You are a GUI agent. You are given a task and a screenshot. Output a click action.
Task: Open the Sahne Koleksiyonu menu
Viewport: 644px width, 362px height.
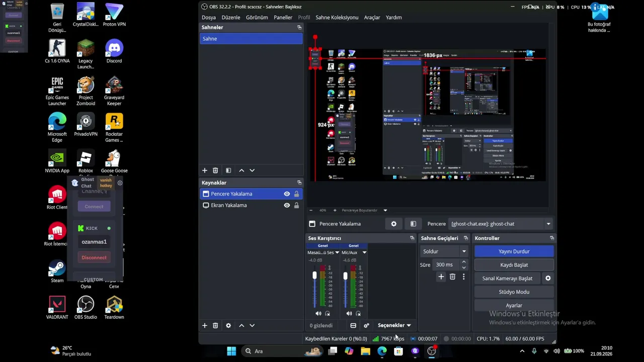tap(337, 17)
